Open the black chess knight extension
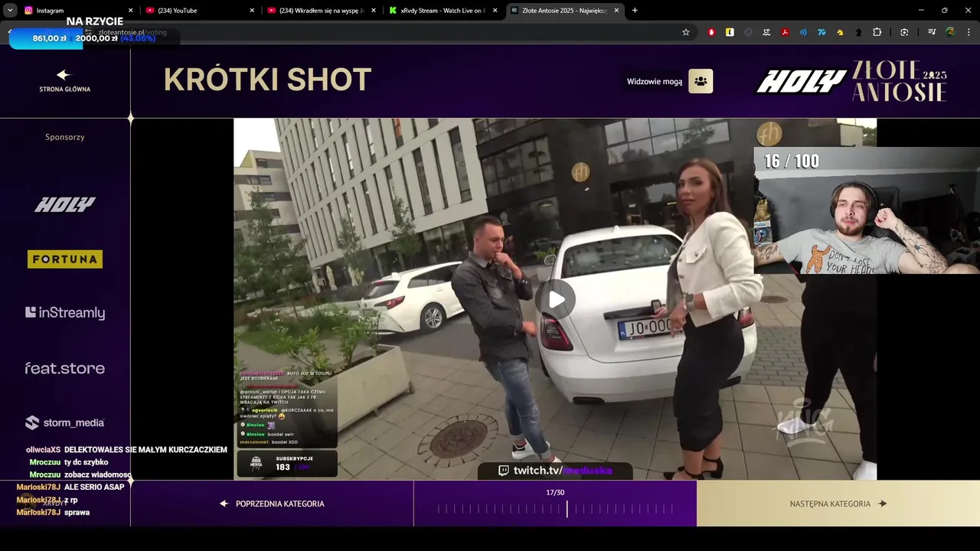 click(x=858, y=32)
